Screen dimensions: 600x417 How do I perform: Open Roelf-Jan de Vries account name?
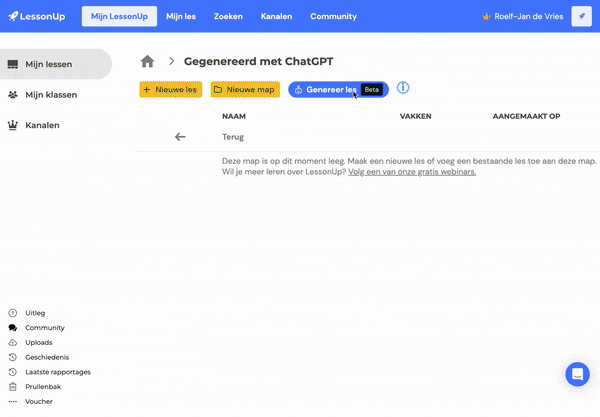pos(528,16)
